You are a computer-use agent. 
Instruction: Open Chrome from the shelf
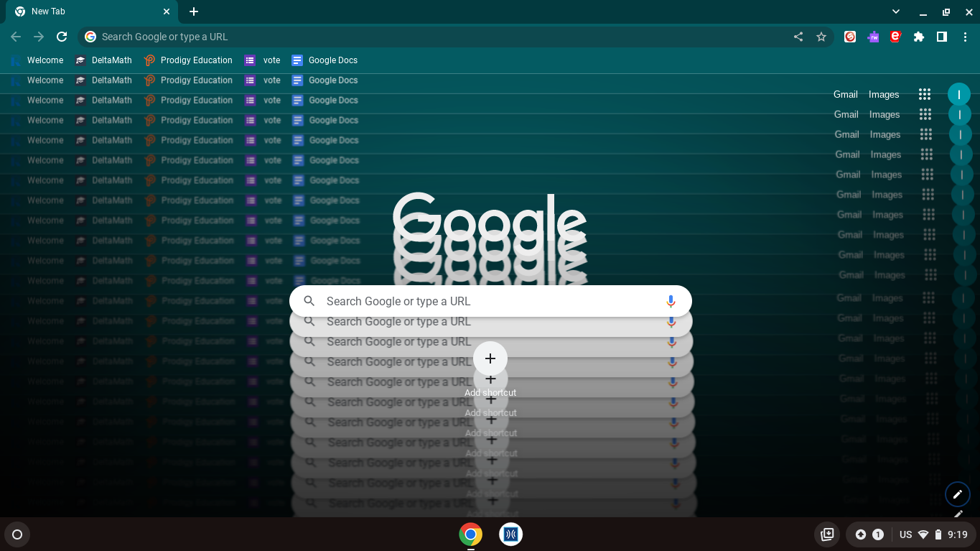[x=471, y=534]
